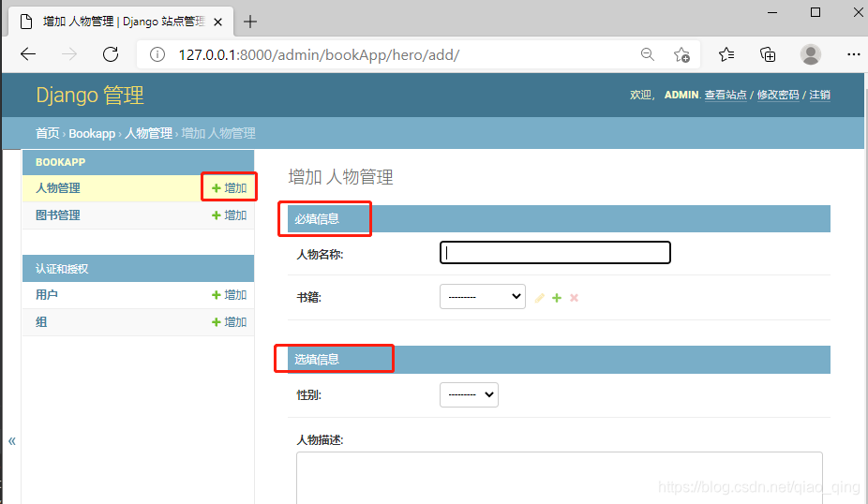
Task: Open the browser profile avatar
Action: point(811,54)
